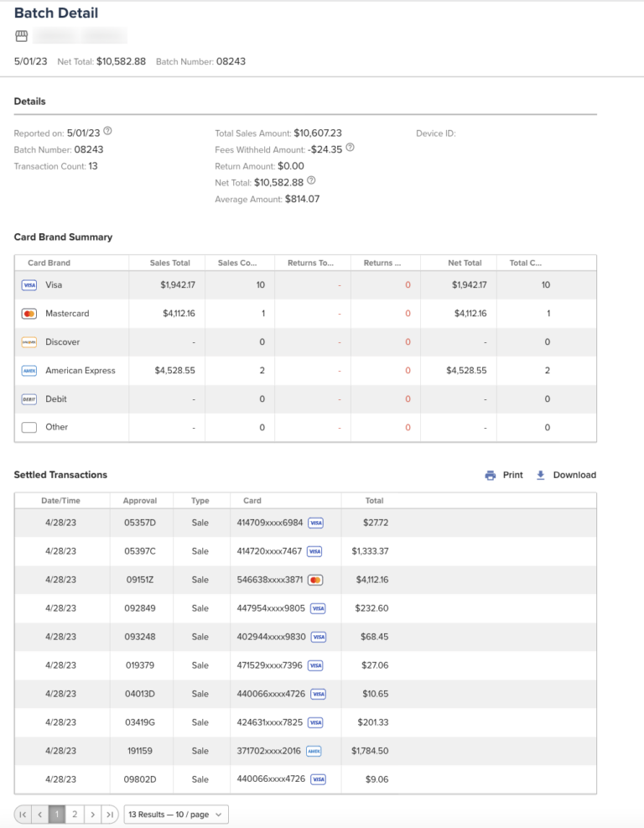
Task: Select the Mastercard card brand icon
Action: click(29, 314)
